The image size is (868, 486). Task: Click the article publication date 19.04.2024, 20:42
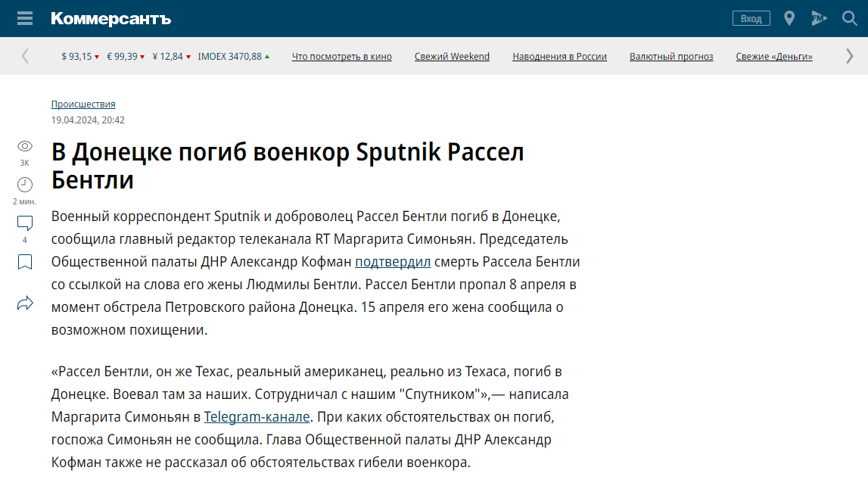click(x=88, y=120)
